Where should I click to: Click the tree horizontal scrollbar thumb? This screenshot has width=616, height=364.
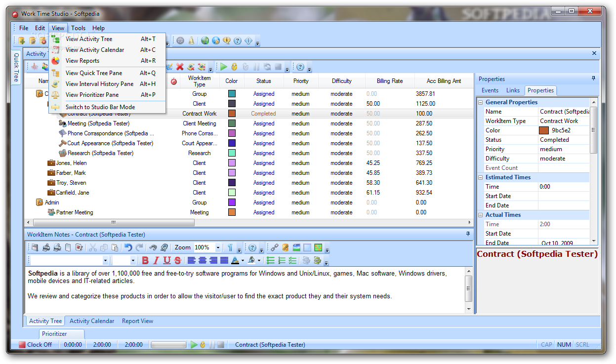pos(113,223)
